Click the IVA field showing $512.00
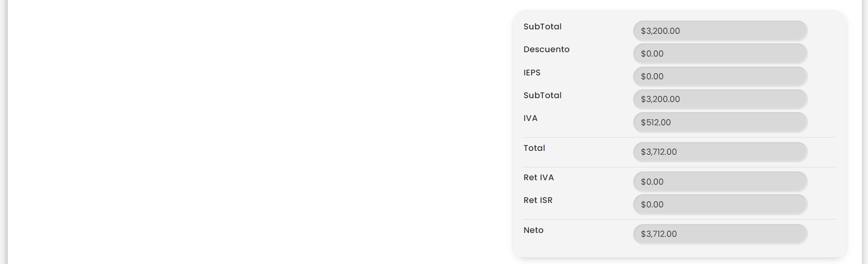Image resolution: width=868 pixels, height=264 pixels. [720, 122]
